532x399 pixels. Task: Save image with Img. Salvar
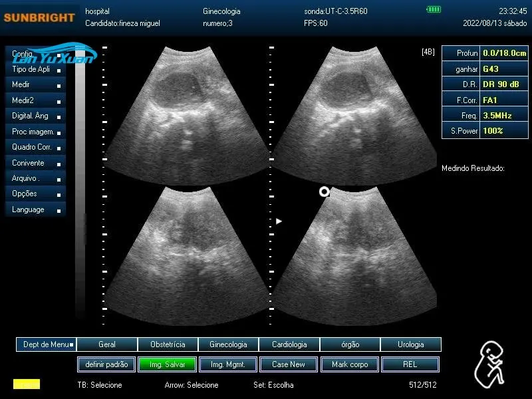[168, 364]
